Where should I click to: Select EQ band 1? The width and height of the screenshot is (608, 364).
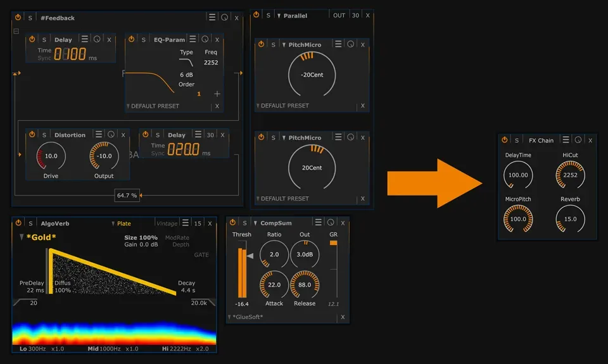[x=199, y=94]
